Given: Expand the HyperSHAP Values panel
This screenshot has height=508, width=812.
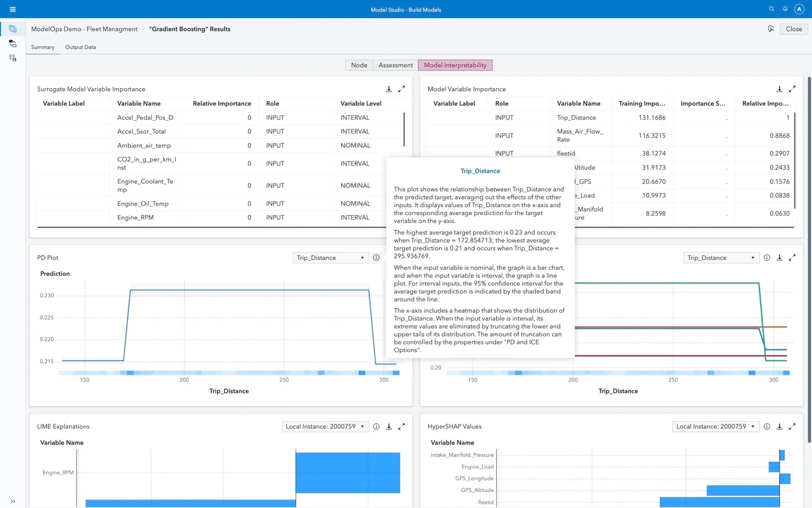Looking at the screenshot, I should pos(792,427).
